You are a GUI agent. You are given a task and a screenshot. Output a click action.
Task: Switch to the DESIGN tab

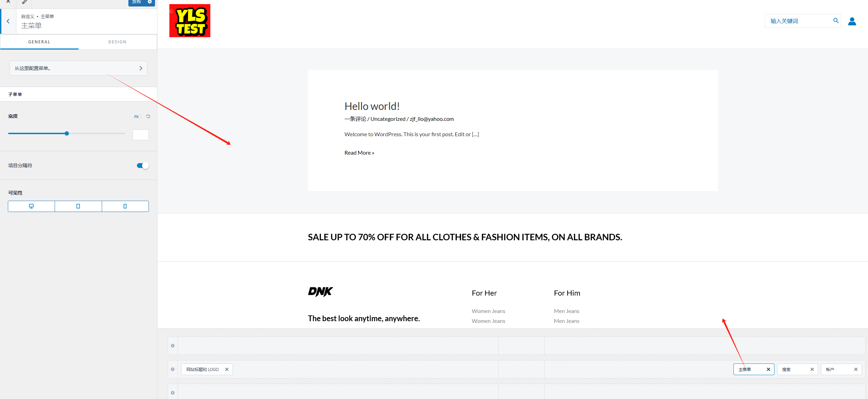coord(117,42)
